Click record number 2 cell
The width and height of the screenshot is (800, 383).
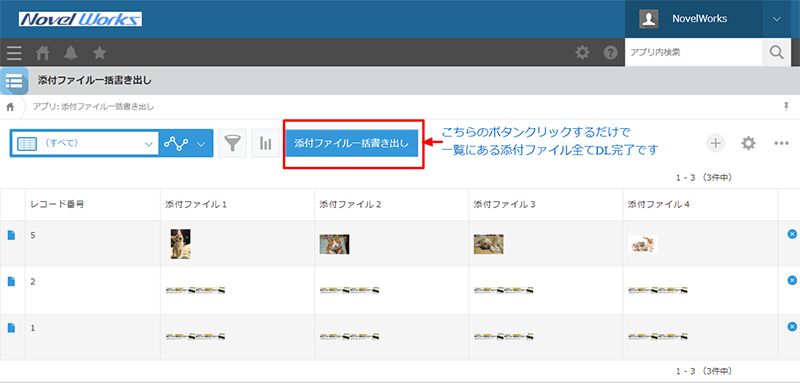93,290
